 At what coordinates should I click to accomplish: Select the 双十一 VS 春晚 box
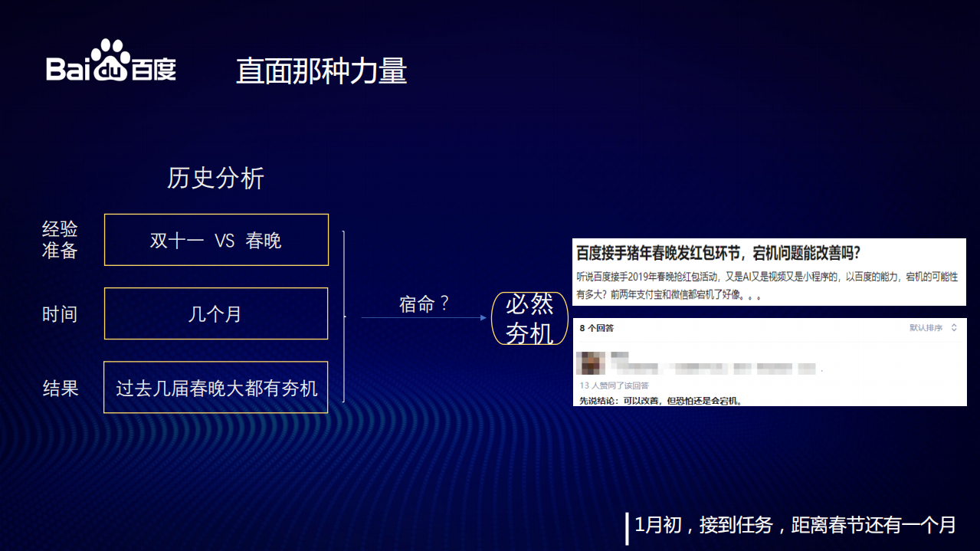coord(215,240)
